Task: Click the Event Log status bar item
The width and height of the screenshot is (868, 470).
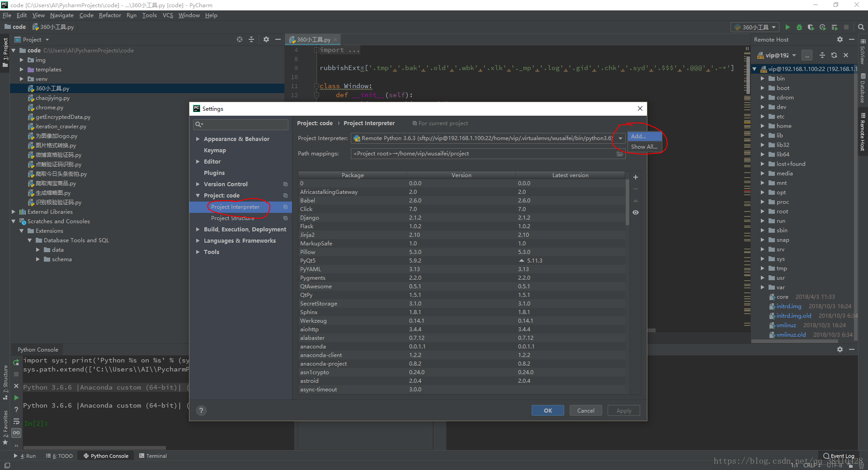Action: coord(839,456)
